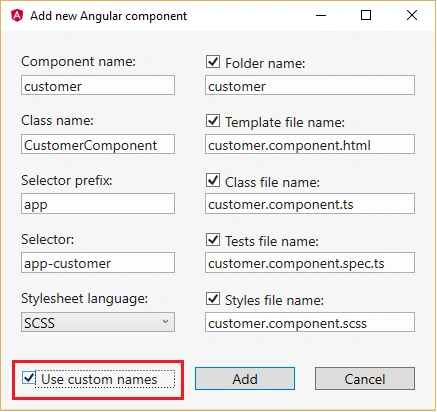The width and height of the screenshot is (437, 412).
Task: Close the Add new Angular component dialog
Action: (412, 15)
